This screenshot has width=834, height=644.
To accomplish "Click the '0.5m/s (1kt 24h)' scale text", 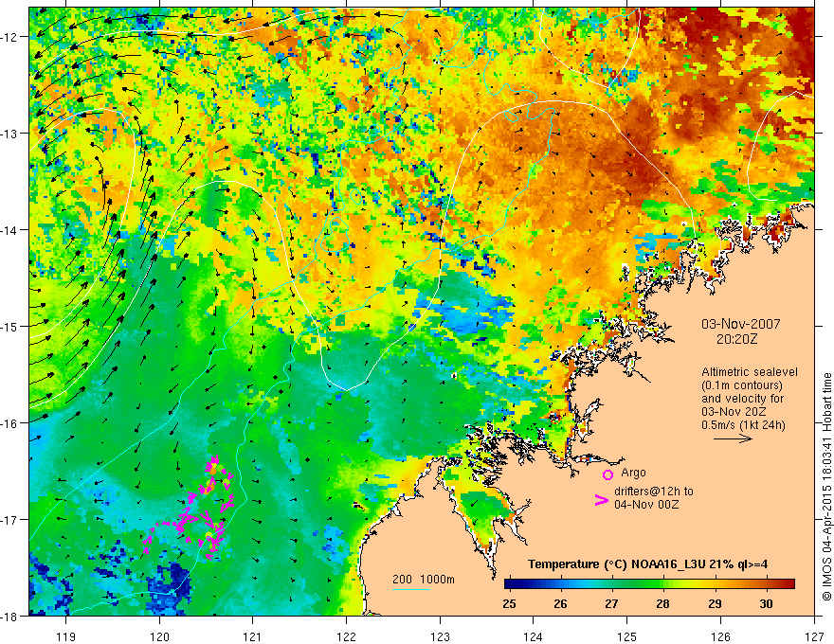I will pyautogui.click(x=744, y=425).
